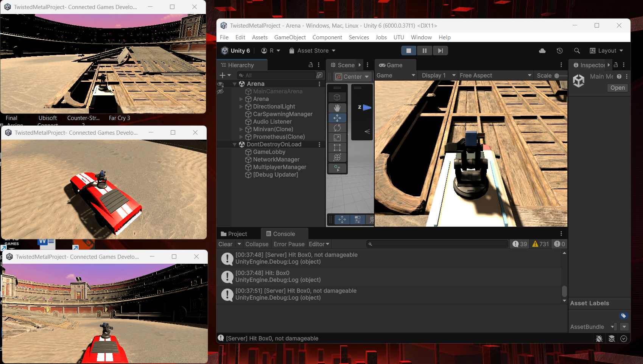Viewport: 643px width, 364px height.
Task: Toggle the Hierarchy panel lock
Action: tap(311, 65)
